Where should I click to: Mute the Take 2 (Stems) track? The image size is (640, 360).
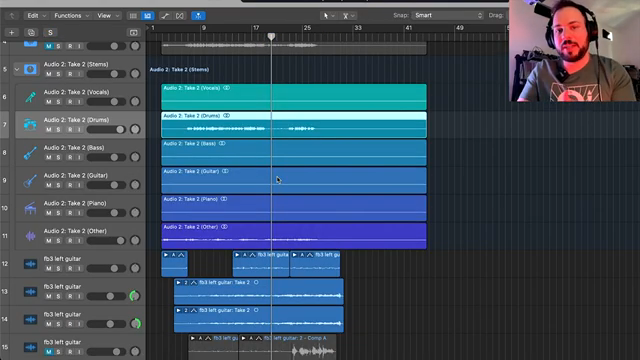[x=49, y=74]
